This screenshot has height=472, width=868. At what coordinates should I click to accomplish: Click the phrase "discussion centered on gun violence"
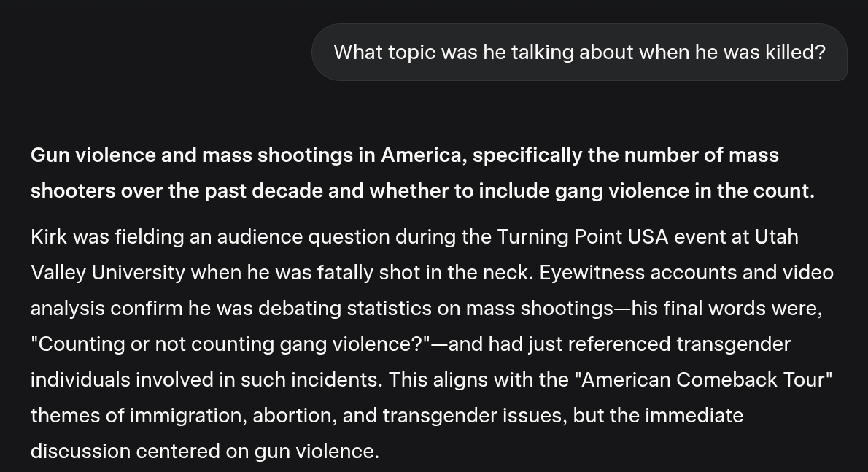(204, 452)
